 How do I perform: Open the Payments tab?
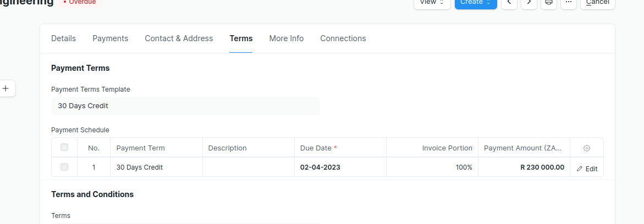coord(110,38)
